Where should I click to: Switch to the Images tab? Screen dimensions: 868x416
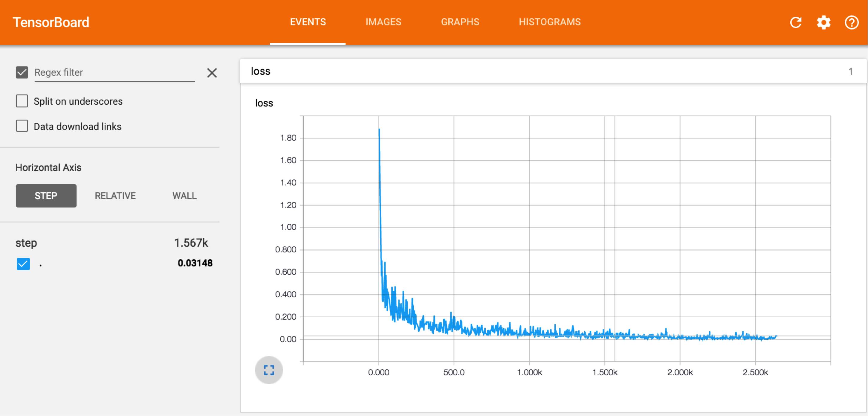383,22
